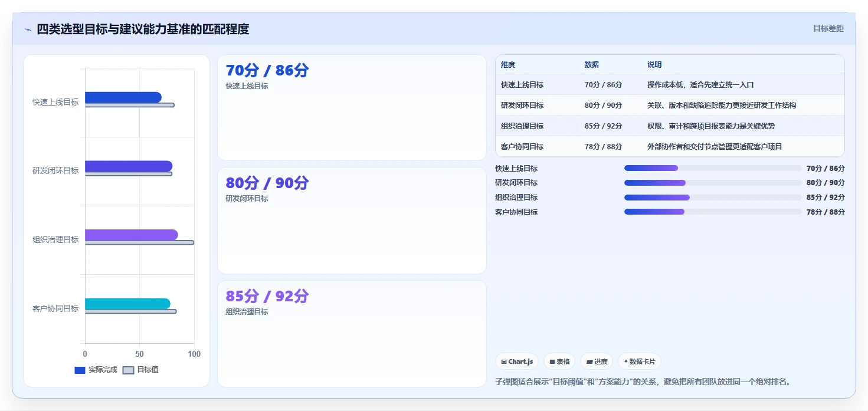
Task: Click the 快速上线目标 progress bar
Action: (x=713, y=168)
